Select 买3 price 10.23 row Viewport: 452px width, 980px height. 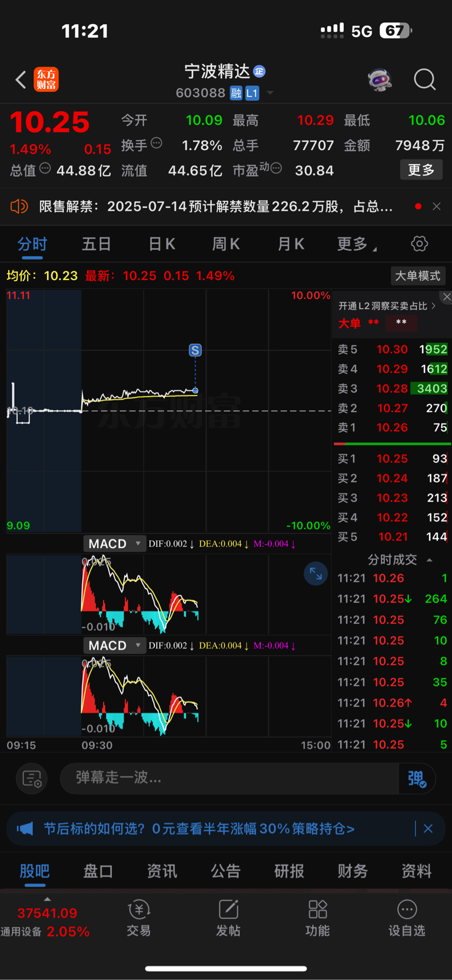tap(392, 498)
